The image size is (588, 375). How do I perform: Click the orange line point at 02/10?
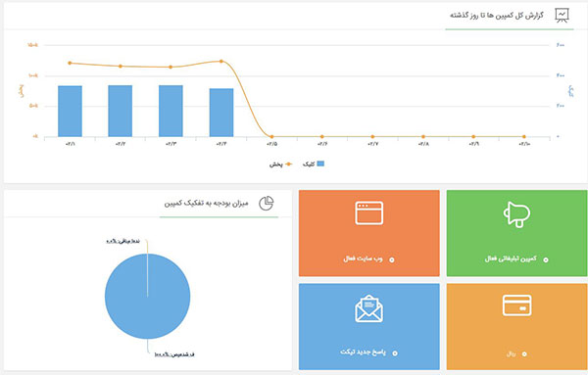524,137
